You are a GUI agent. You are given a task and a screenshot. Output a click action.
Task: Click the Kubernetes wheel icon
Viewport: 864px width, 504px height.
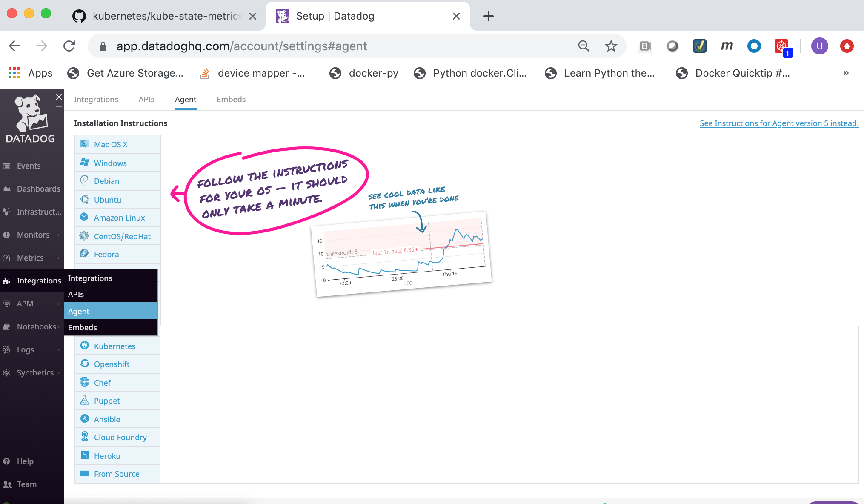click(x=84, y=346)
